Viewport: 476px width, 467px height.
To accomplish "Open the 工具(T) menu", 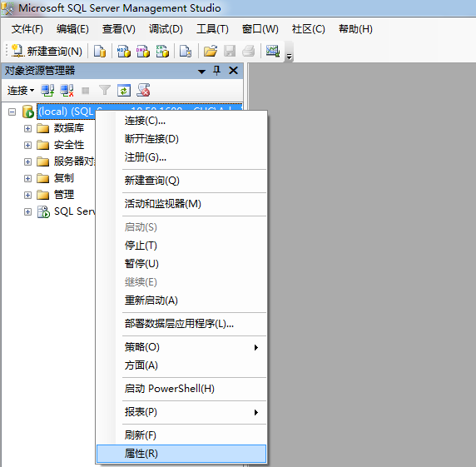I will [x=212, y=29].
